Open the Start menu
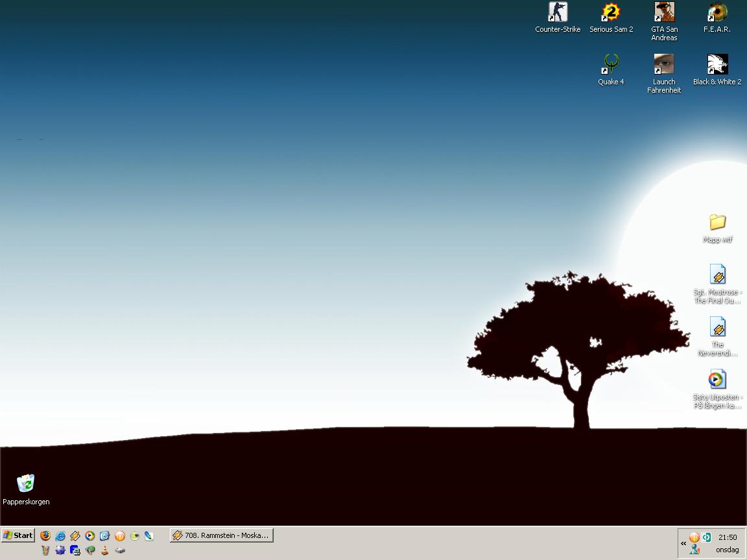747x560 pixels. point(18,535)
